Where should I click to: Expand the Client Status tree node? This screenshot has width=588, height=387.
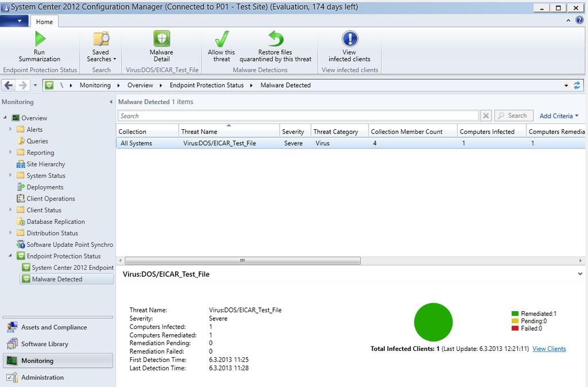(10, 210)
